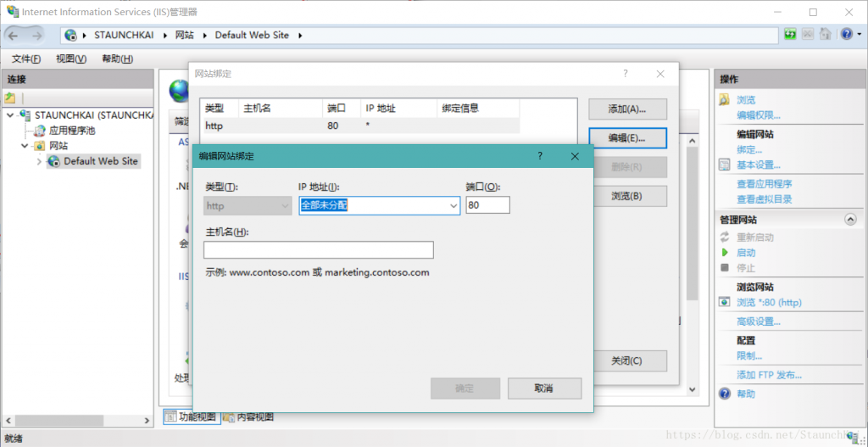Click the help icon in top-right toolbar
The width and height of the screenshot is (868, 447).
[x=845, y=35]
